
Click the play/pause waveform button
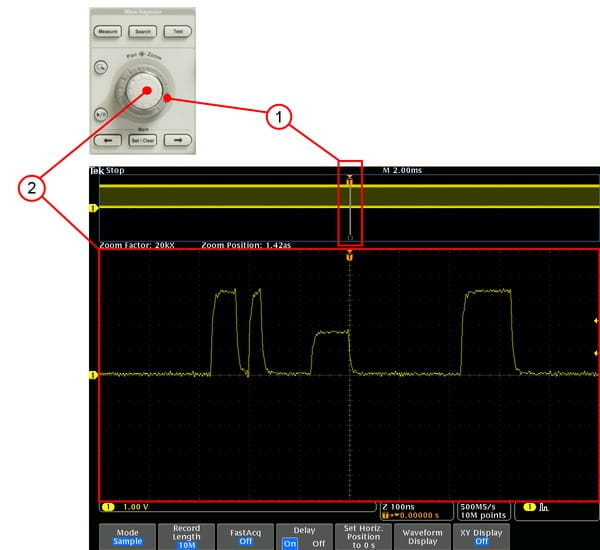click(102, 115)
